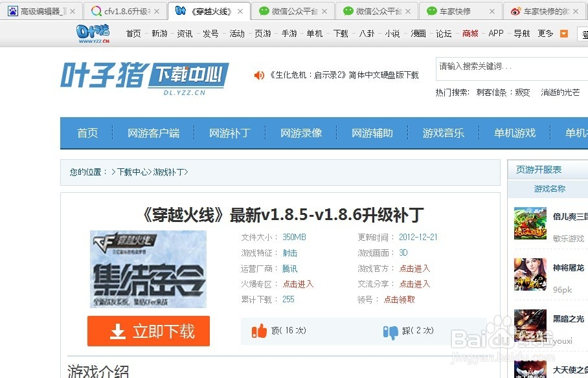Open the red 商城 link
The image size is (588, 378).
(x=470, y=34)
